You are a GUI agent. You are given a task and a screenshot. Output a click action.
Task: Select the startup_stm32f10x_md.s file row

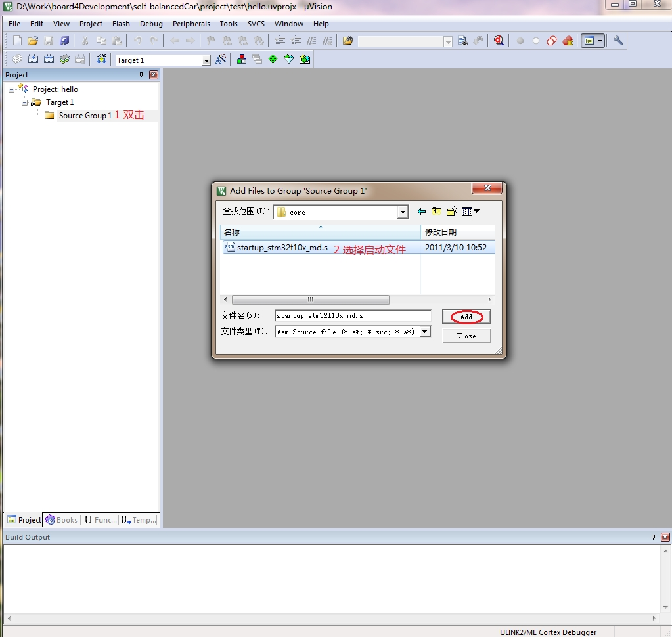point(359,248)
